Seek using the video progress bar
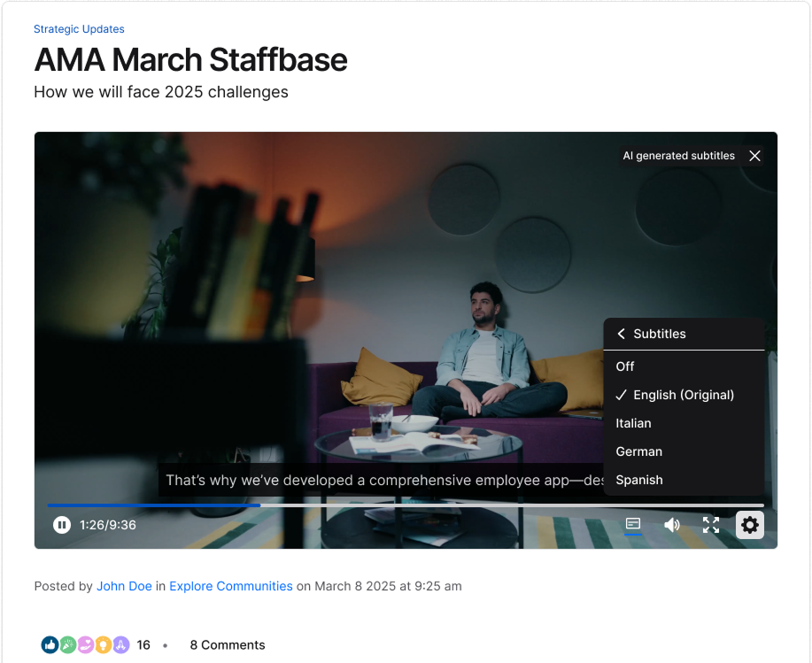Screen dimensions: 812x663 coord(406,505)
